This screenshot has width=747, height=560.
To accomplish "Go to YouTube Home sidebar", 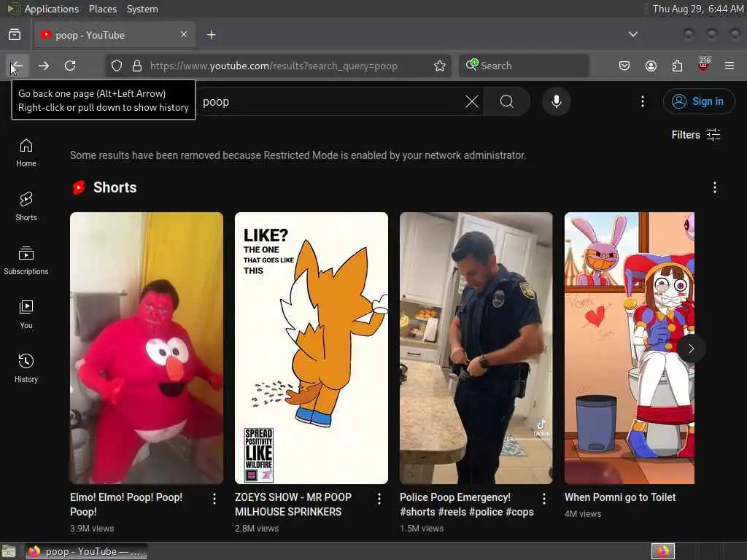I will (x=26, y=153).
